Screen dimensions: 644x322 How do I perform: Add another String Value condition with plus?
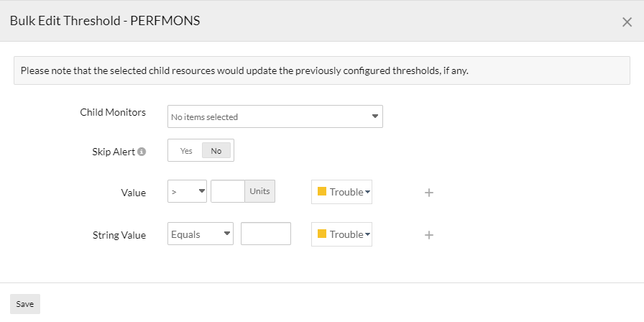429,235
